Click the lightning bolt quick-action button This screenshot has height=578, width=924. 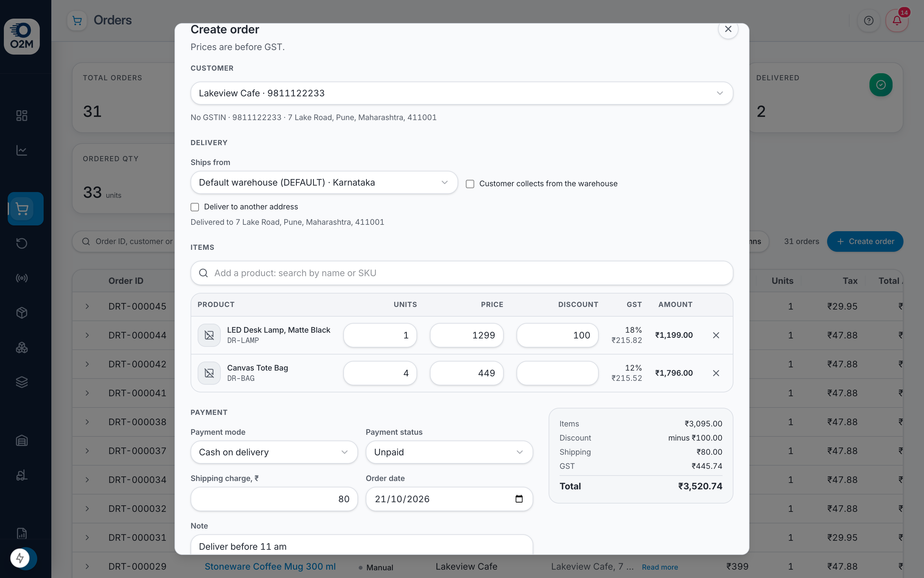tap(20, 558)
